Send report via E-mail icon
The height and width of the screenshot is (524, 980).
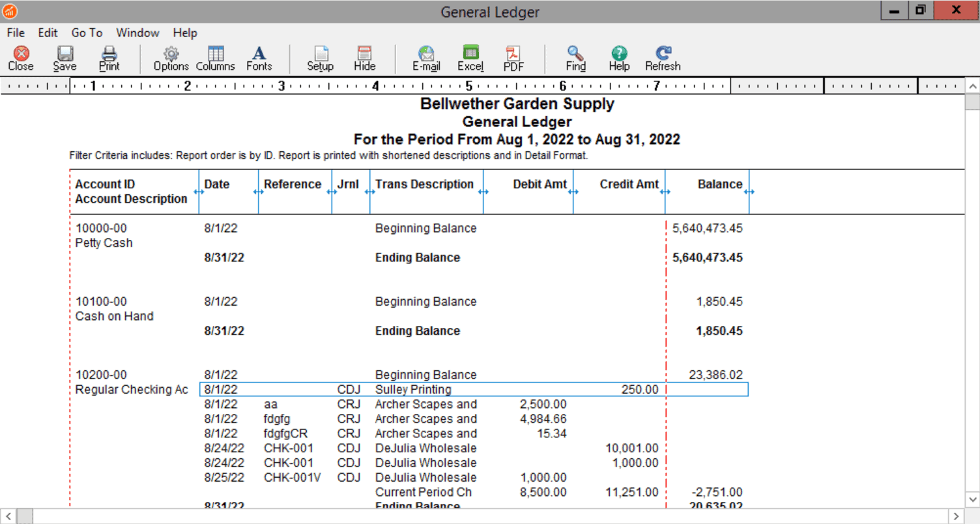coord(426,58)
